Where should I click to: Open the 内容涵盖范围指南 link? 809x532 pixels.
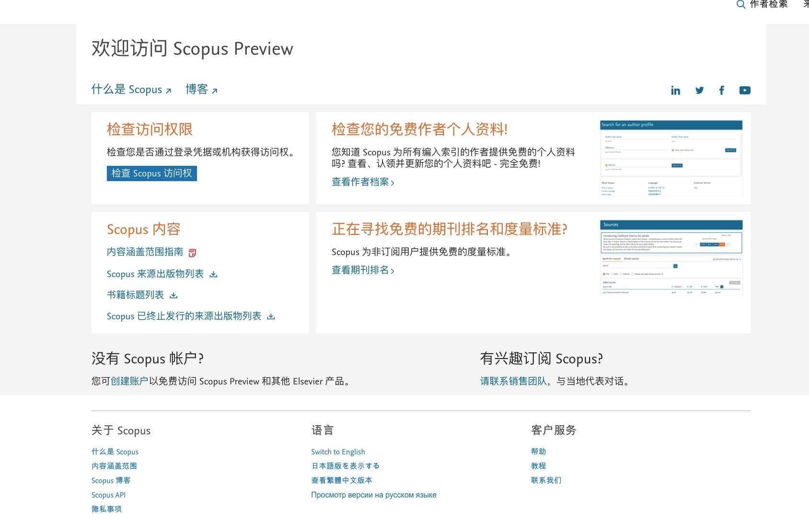pyautogui.click(x=145, y=252)
